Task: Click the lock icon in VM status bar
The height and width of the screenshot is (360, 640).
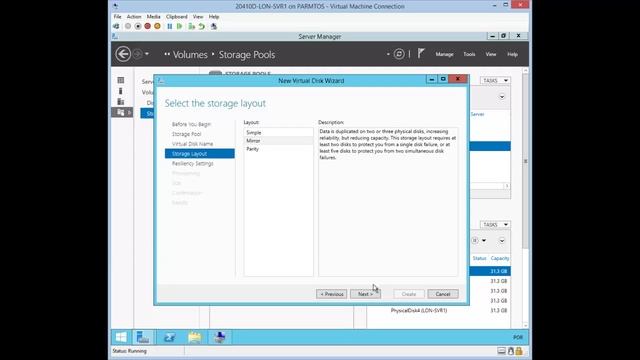Action: point(519,351)
